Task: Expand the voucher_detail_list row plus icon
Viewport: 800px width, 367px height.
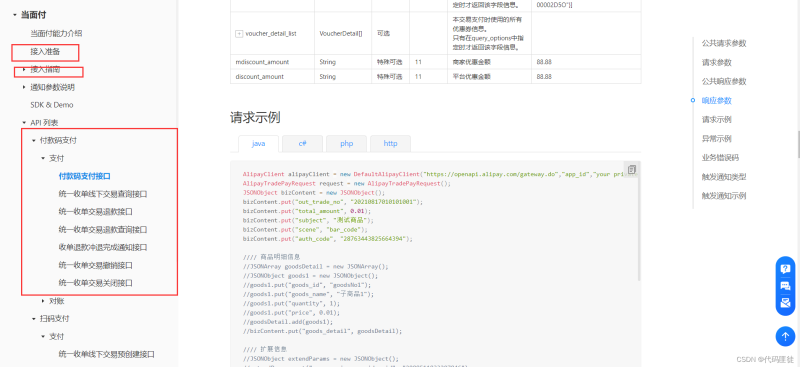Action: [x=239, y=33]
